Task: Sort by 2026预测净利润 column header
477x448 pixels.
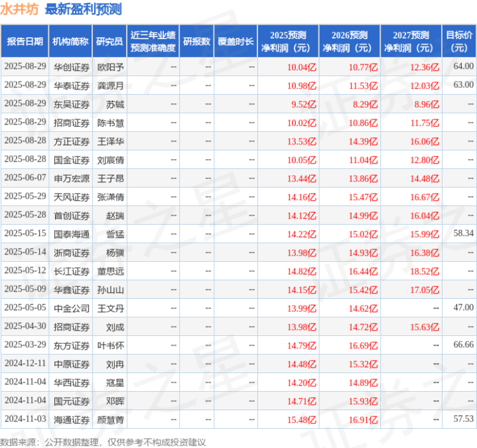Action: (x=350, y=41)
